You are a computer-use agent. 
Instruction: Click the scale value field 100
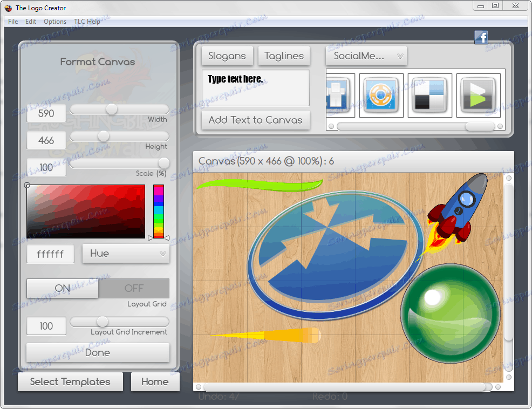[x=46, y=167]
